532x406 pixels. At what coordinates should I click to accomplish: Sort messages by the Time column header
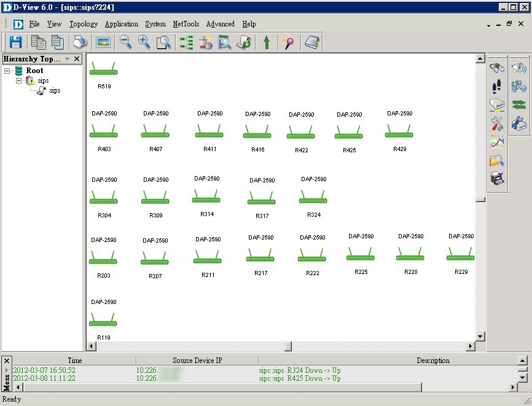click(x=74, y=360)
